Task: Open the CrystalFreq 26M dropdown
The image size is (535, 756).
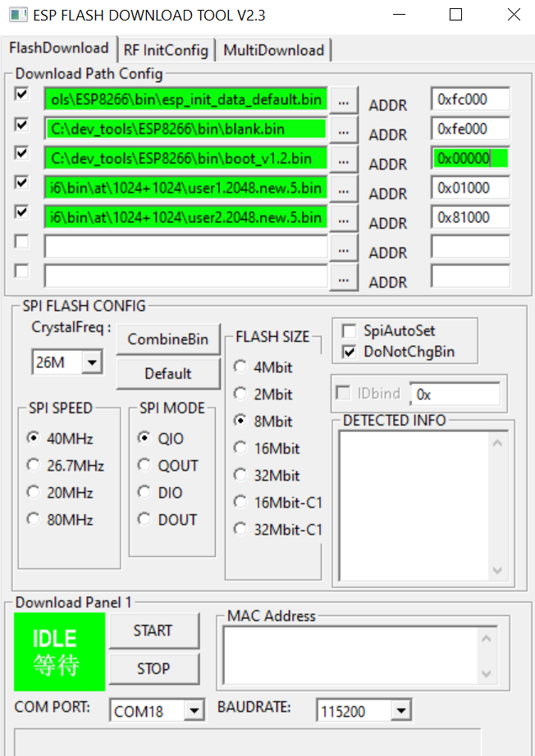Action: tap(92, 362)
